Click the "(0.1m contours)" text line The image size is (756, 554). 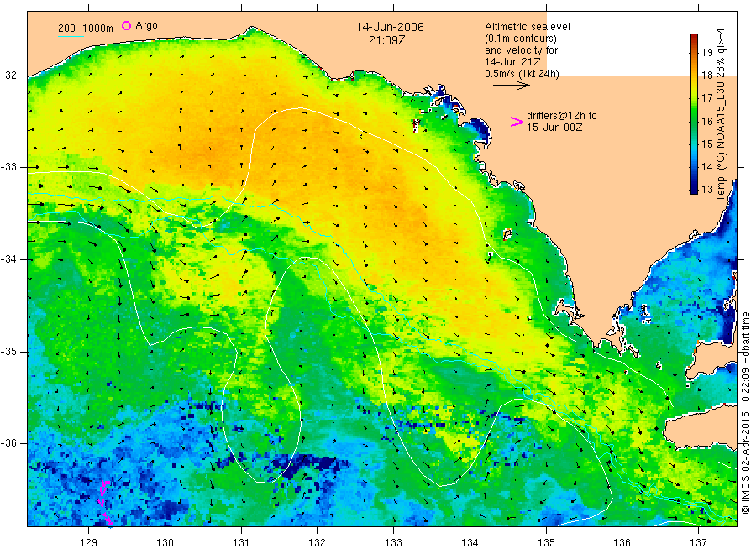click(x=521, y=39)
